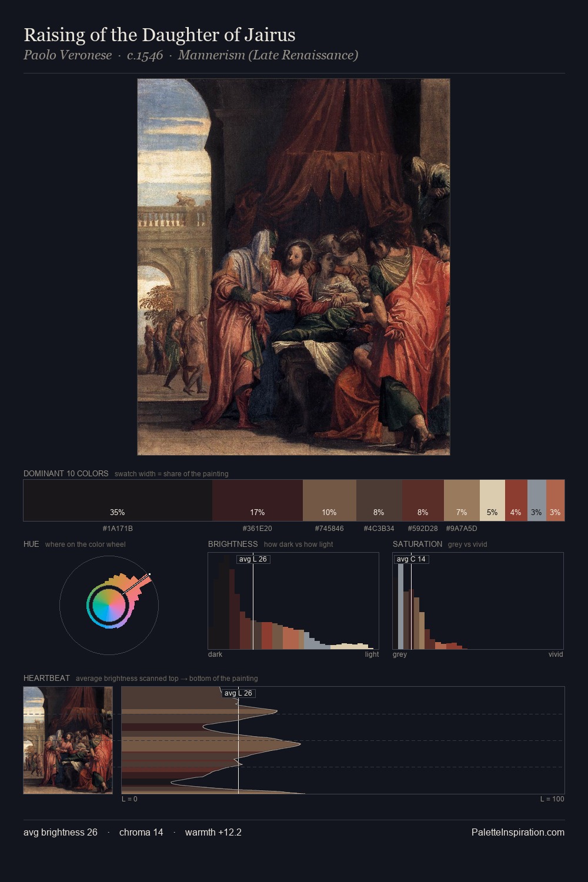Click 'light' axis label under brightness
The width and height of the screenshot is (588, 882).
tap(372, 654)
